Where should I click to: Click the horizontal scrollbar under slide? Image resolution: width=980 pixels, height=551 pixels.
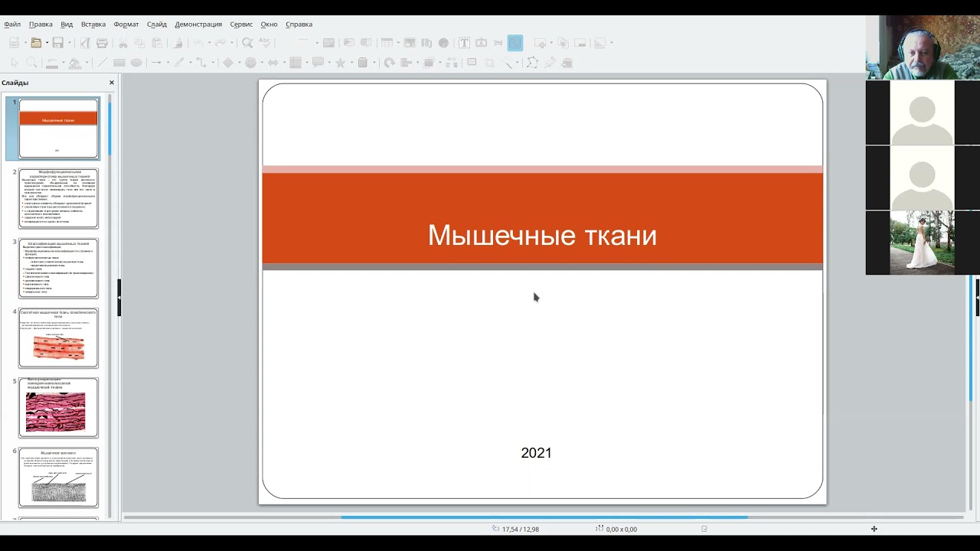click(544, 517)
